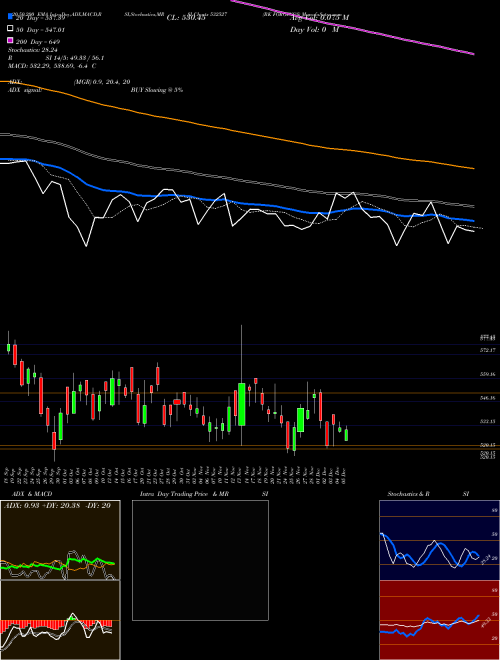Click the blue 20 Day legend swatch

[10, 17]
